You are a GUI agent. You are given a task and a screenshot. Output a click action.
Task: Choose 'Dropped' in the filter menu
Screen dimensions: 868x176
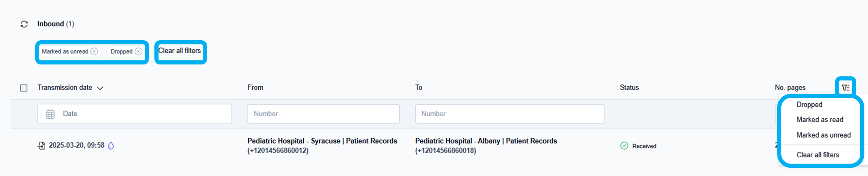(809, 105)
